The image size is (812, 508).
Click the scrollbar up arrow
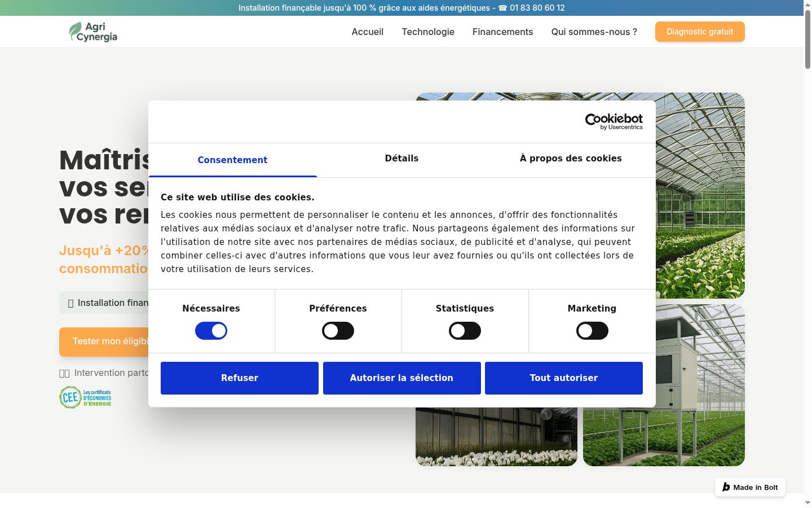807,5
